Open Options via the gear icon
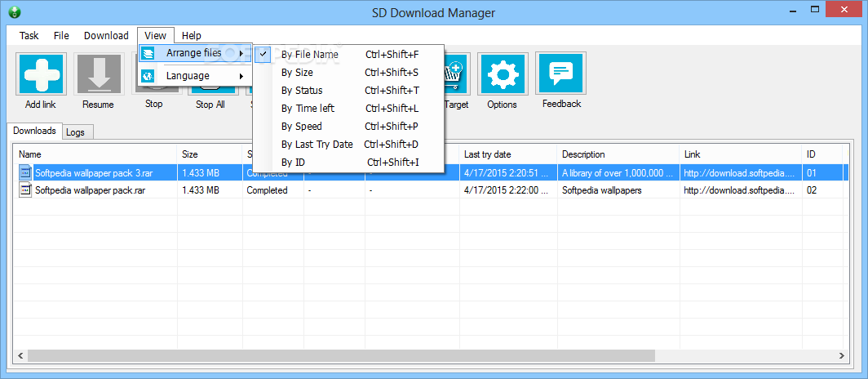 502,74
